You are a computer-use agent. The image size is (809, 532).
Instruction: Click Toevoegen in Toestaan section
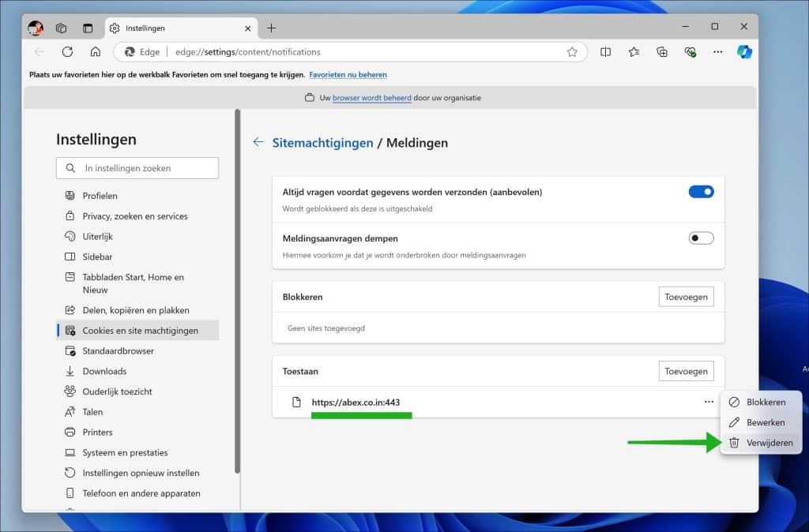click(x=687, y=371)
